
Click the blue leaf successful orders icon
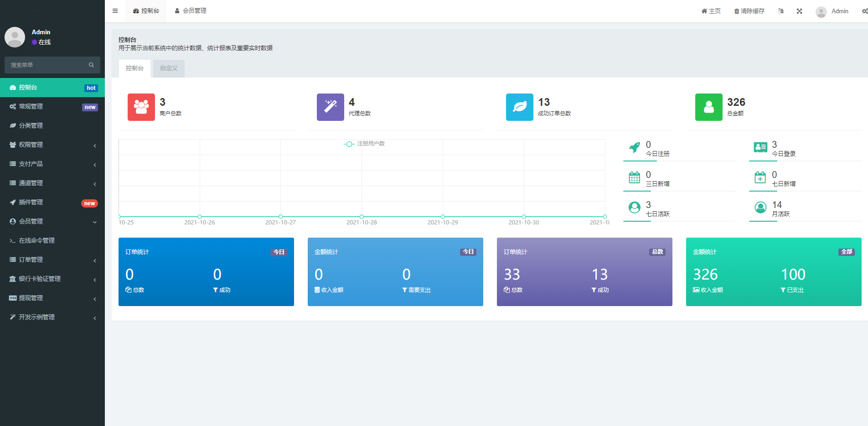tap(519, 107)
